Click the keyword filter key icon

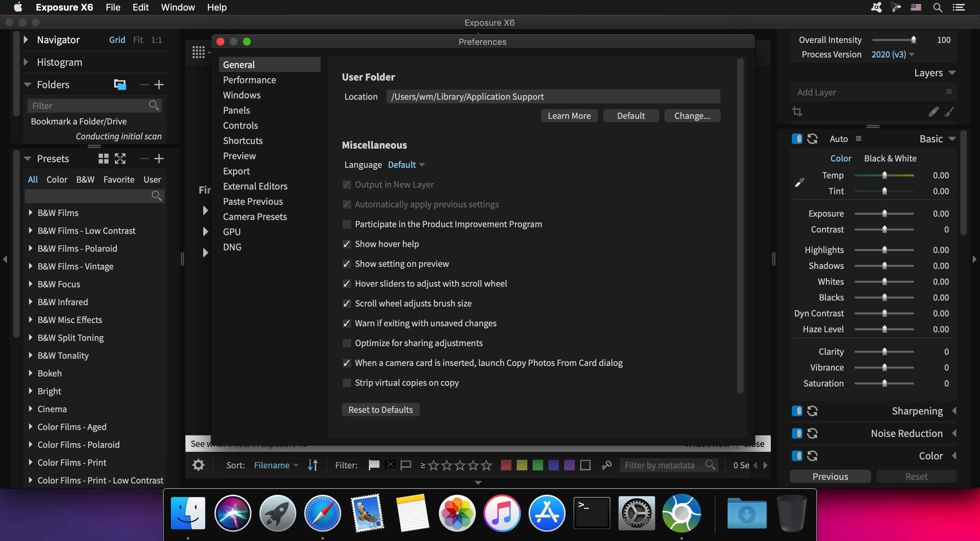point(607,465)
